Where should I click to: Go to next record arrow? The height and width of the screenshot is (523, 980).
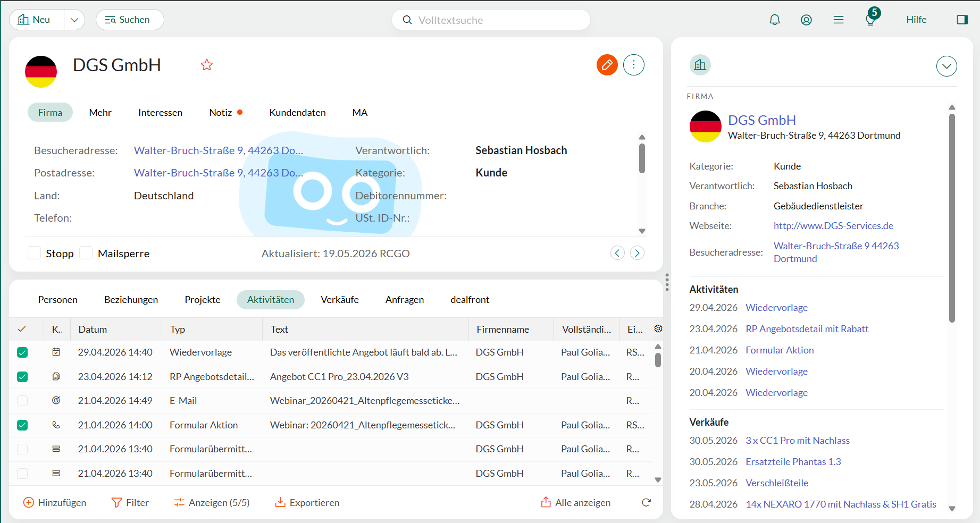click(x=637, y=253)
